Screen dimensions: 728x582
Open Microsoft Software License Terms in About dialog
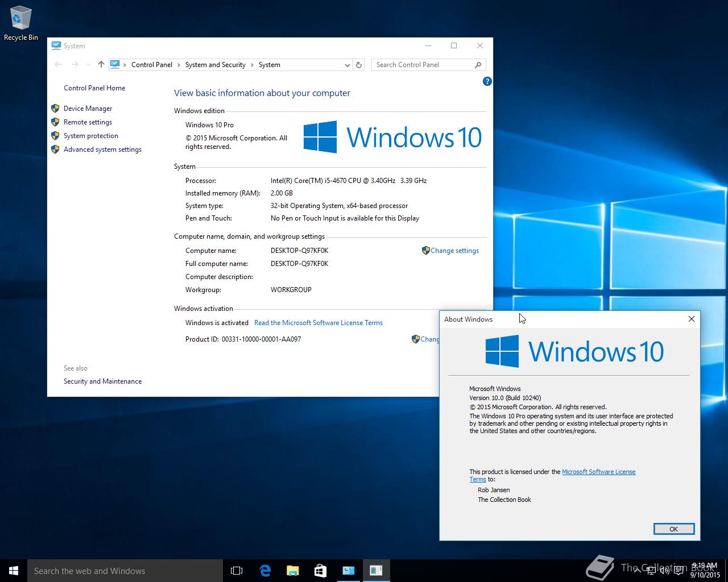(598, 472)
